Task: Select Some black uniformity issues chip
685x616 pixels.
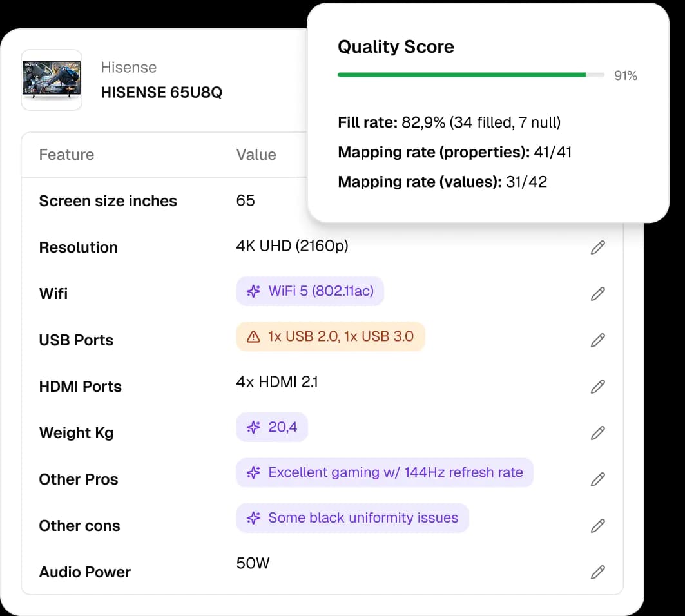Action: pos(352,518)
